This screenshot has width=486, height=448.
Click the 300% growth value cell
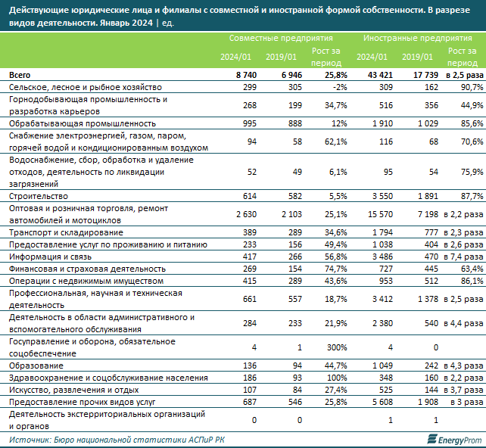[x=334, y=347]
